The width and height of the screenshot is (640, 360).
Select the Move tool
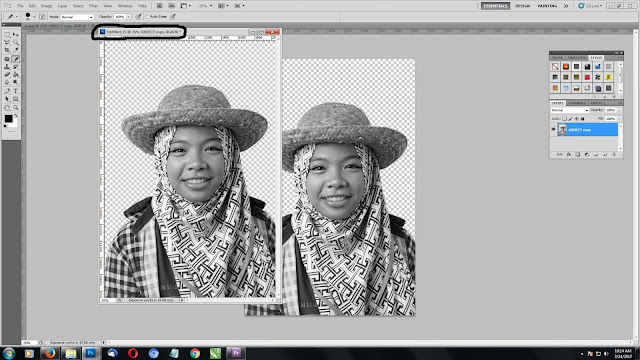coord(16,34)
